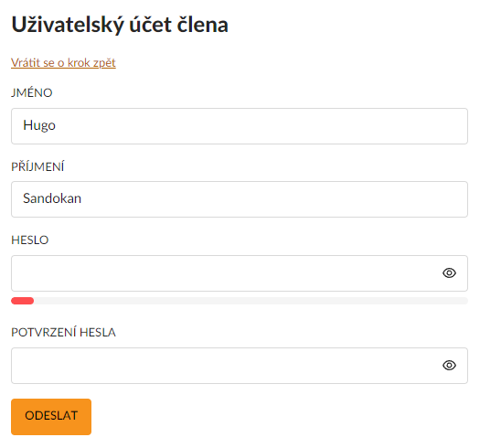Click inside the Potvrzení hesla input field
Screen dimensions: 480x448
227,366
